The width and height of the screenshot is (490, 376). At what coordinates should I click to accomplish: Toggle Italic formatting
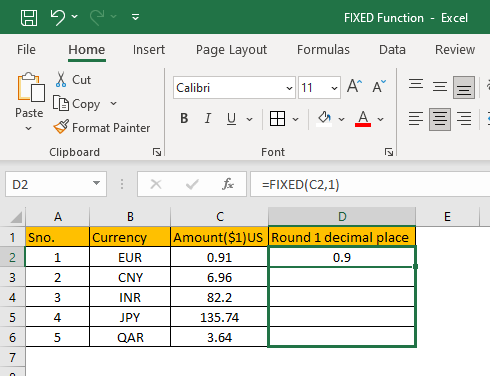[208, 118]
